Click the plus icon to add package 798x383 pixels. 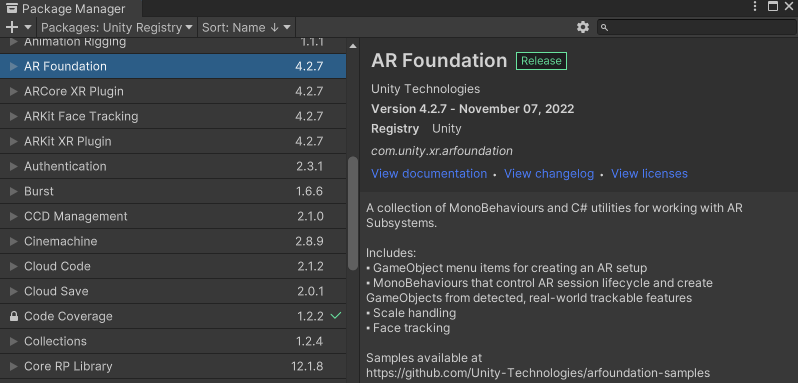12,27
